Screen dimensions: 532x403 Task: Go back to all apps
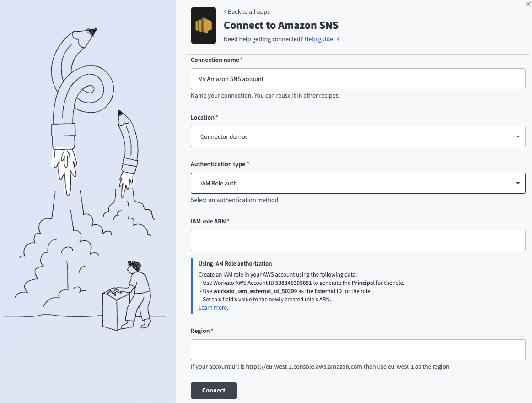pyautogui.click(x=248, y=12)
